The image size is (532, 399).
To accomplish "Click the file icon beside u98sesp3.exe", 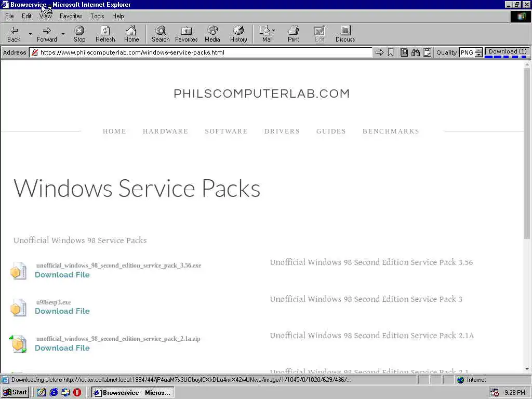I will click(x=18, y=308).
